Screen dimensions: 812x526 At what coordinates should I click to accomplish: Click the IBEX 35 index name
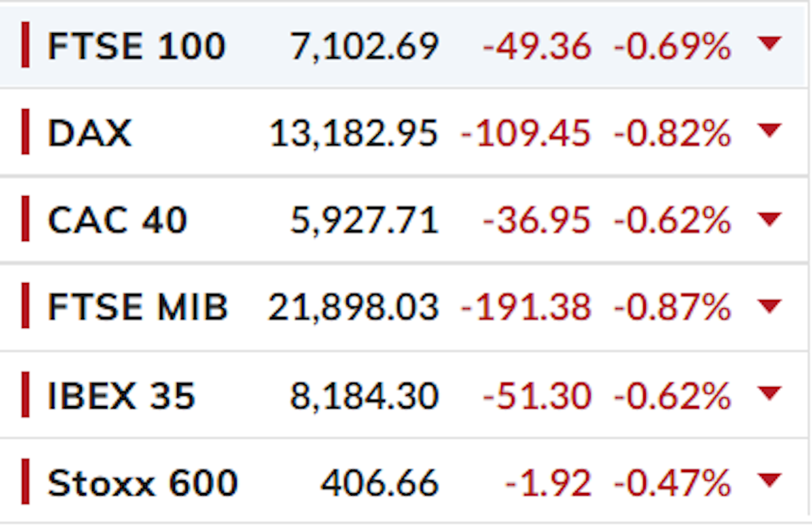[x=121, y=396]
